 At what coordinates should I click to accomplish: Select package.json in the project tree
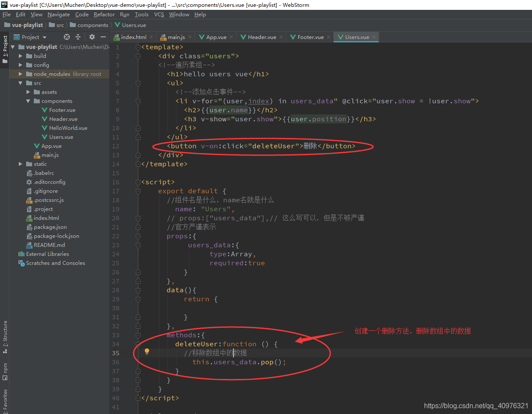point(50,227)
